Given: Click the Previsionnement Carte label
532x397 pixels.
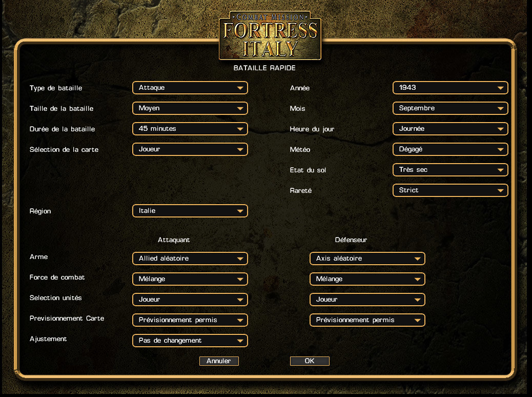Looking at the screenshot, I should pyautogui.click(x=67, y=318).
